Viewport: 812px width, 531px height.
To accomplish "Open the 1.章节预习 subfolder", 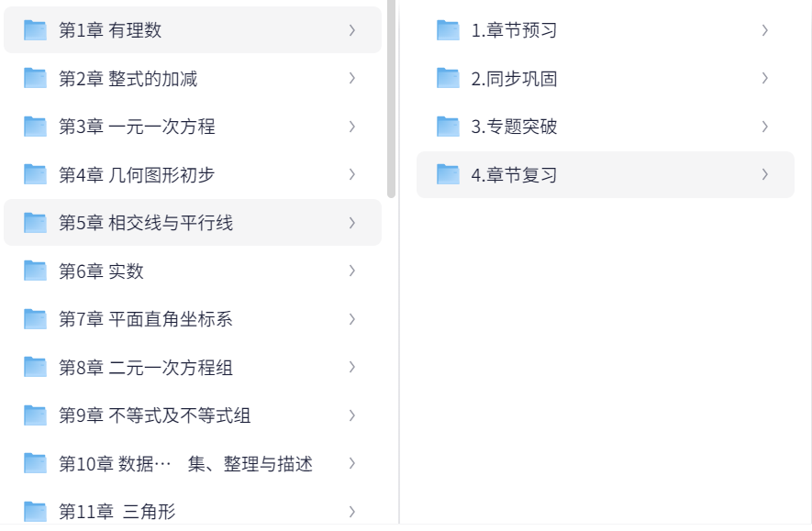I will pos(514,30).
